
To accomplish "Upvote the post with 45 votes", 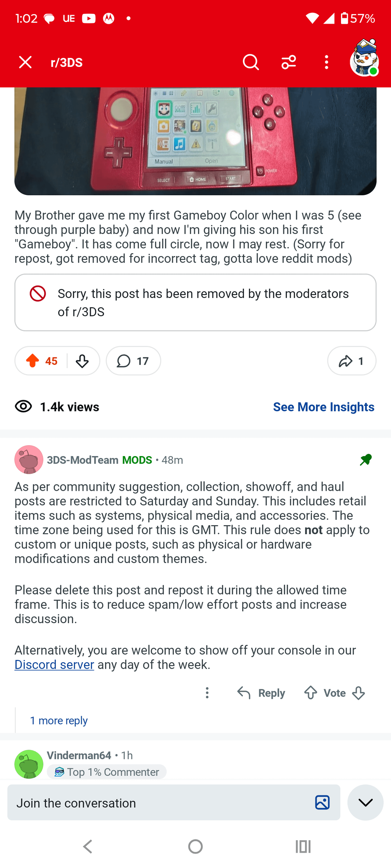I will pyautogui.click(x=33, y=361).
